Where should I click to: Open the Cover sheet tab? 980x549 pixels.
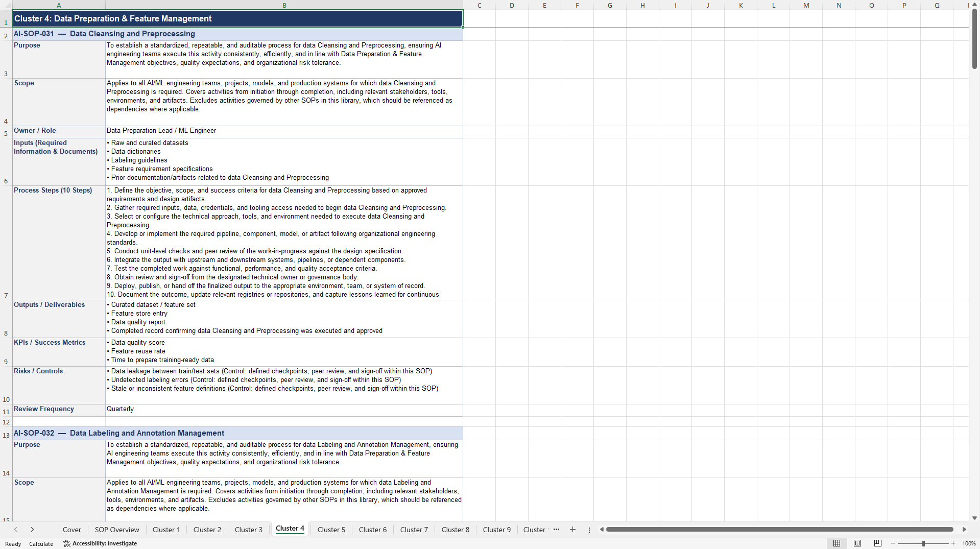click(x=72, y=530)
